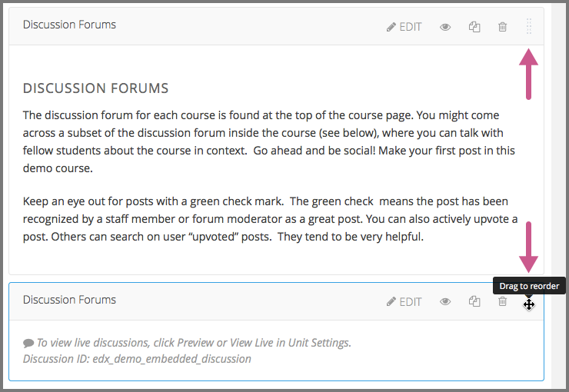Select the top component's Discussion Forums title
This screenshot has width=569, height=392.
pos(69,25)
